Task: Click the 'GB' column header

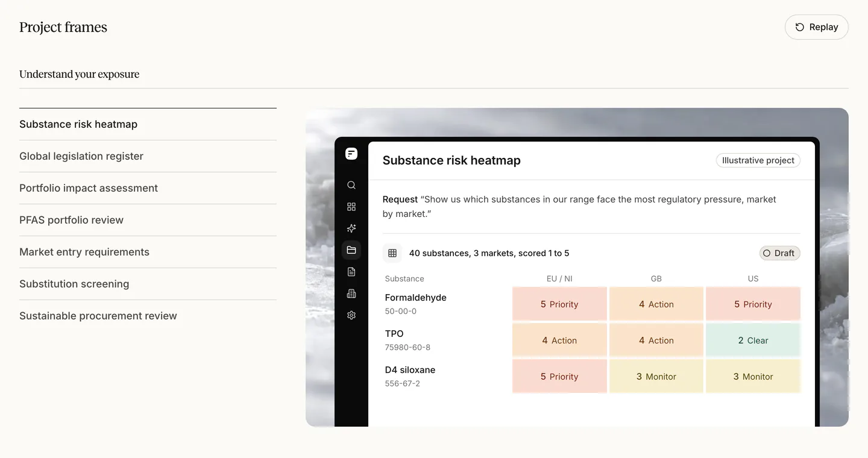Action: (656, 278)
